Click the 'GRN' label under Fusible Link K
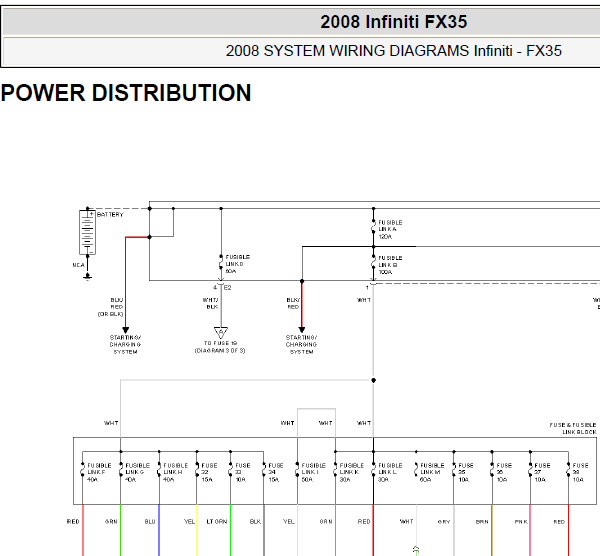 [x=326, y=522]
